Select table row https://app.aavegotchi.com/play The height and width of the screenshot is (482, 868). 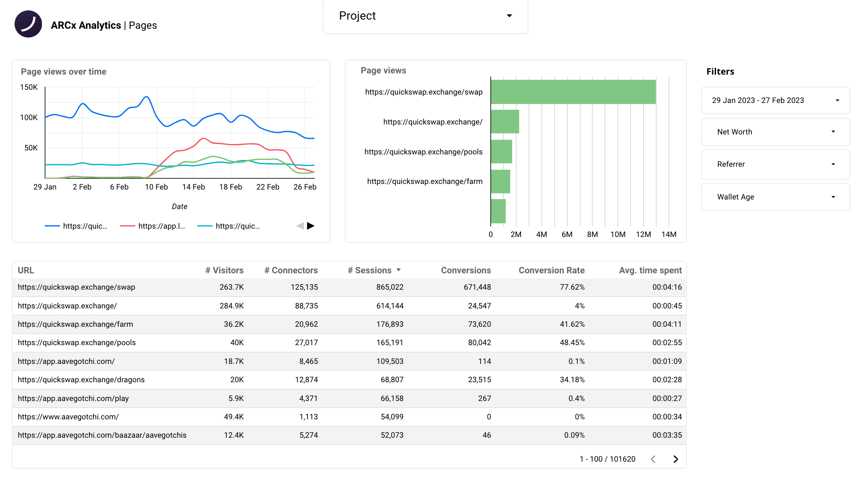pos(349,399)
